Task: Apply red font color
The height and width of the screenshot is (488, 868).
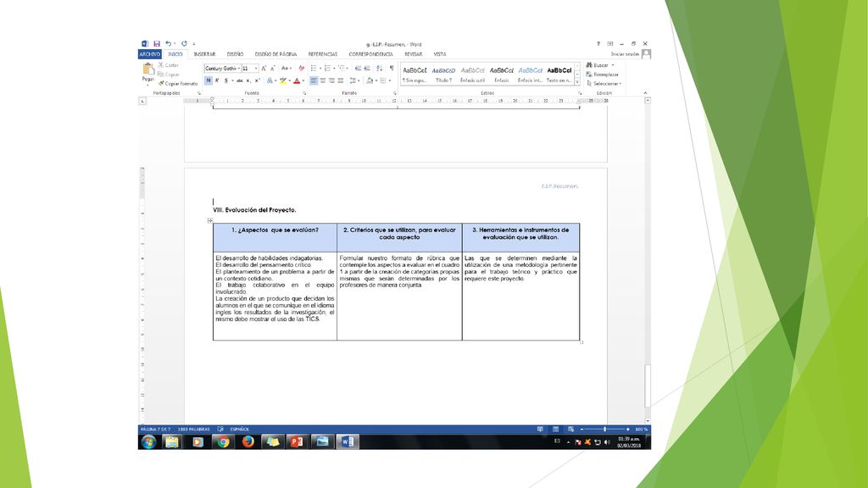Action: pos(297,80)
